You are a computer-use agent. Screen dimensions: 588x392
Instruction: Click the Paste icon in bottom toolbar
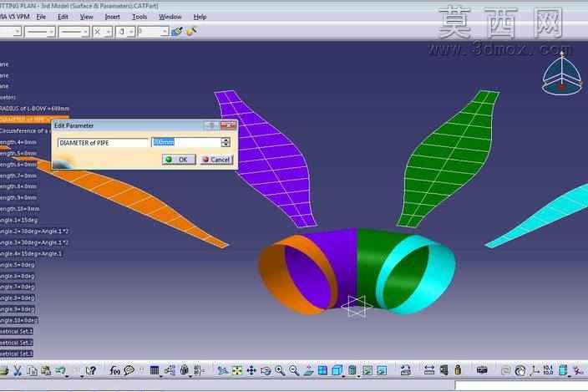click(x=46, y=370)
